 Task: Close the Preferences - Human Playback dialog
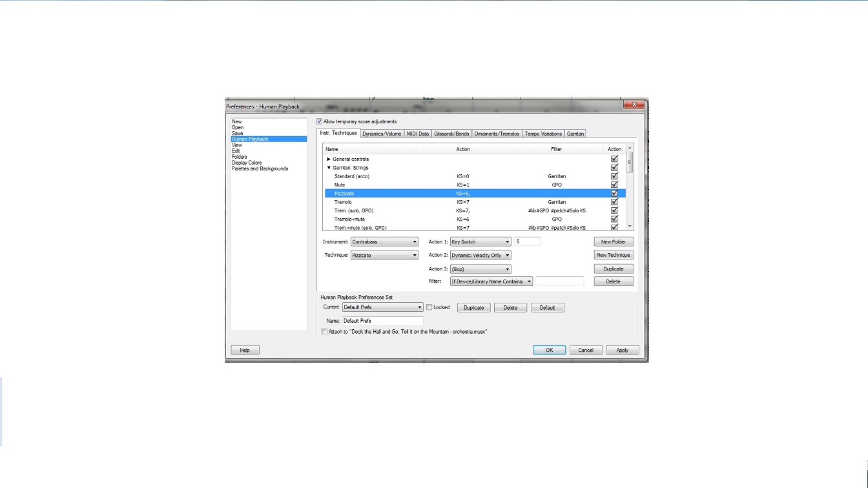click(634, 105)
